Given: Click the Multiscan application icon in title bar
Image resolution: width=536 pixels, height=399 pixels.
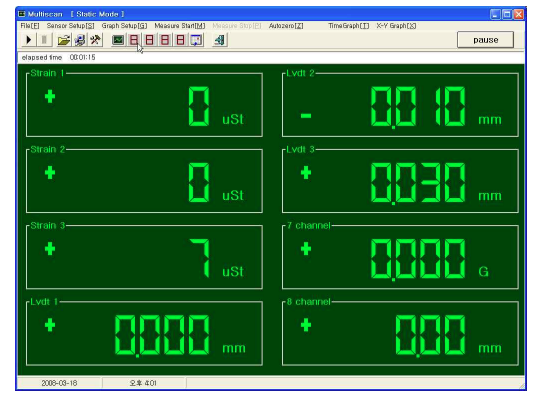Looking at the screenshot, I should (22, 14).
